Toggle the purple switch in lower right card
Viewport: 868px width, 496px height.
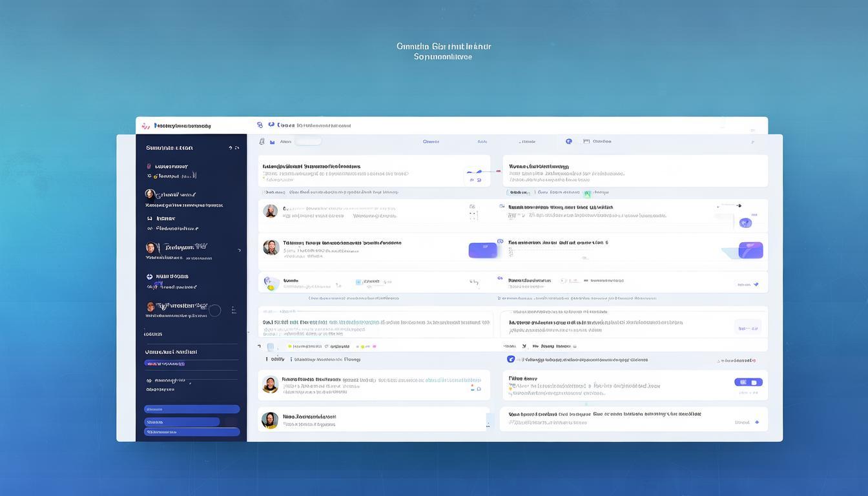tap(749, 382)
